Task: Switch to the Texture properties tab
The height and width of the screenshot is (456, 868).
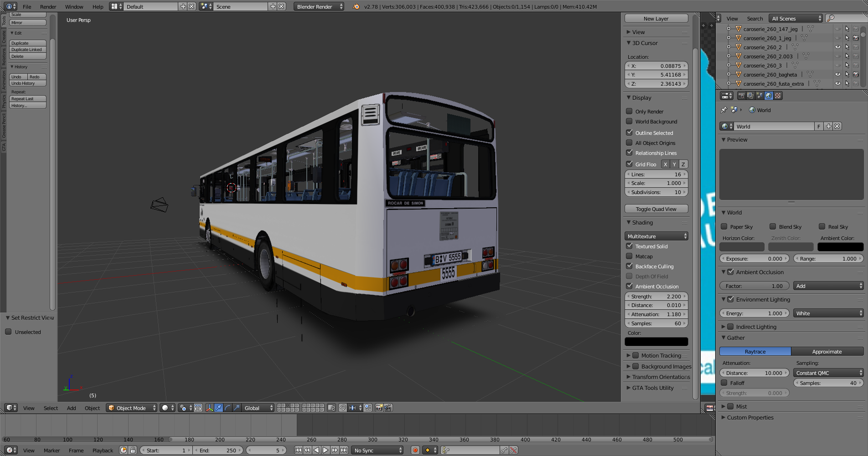Action: click(778, 96)
